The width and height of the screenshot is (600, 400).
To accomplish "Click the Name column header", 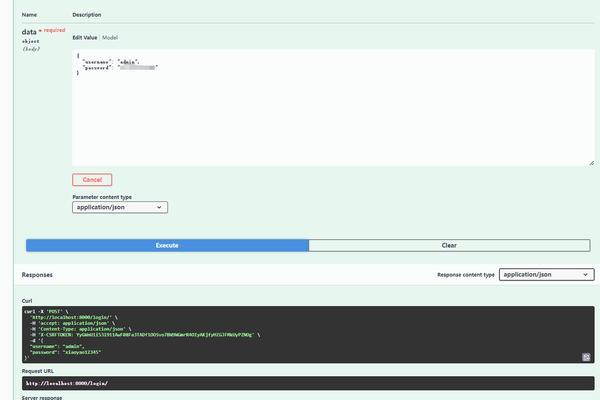I will click(29, 15).
